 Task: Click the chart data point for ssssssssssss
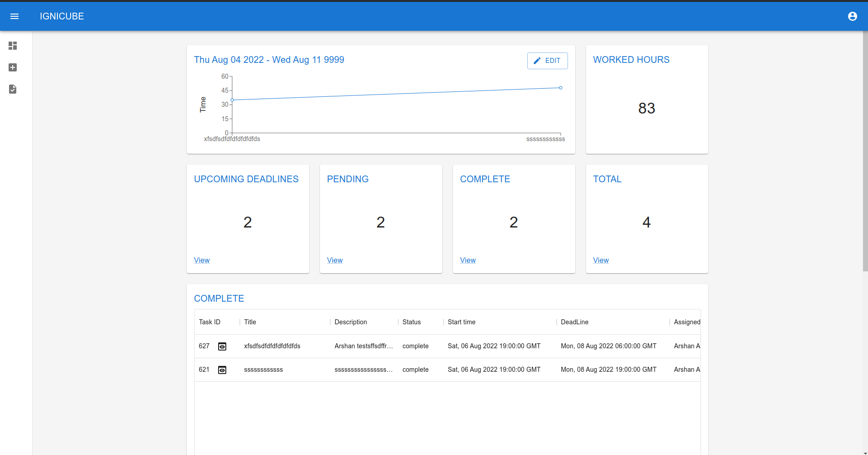click(x=561, y=88)
